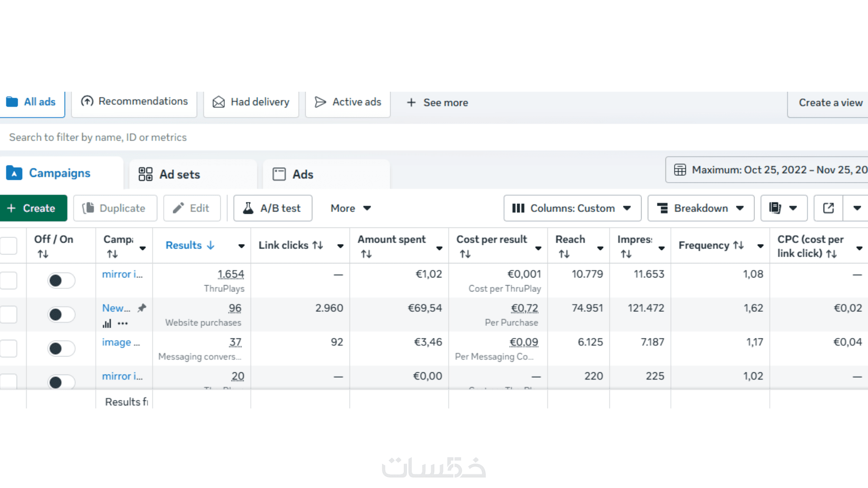Screen dimensions: 868x488
Task: Expand the More actions dropdown
Action: (x=350, y=208)
